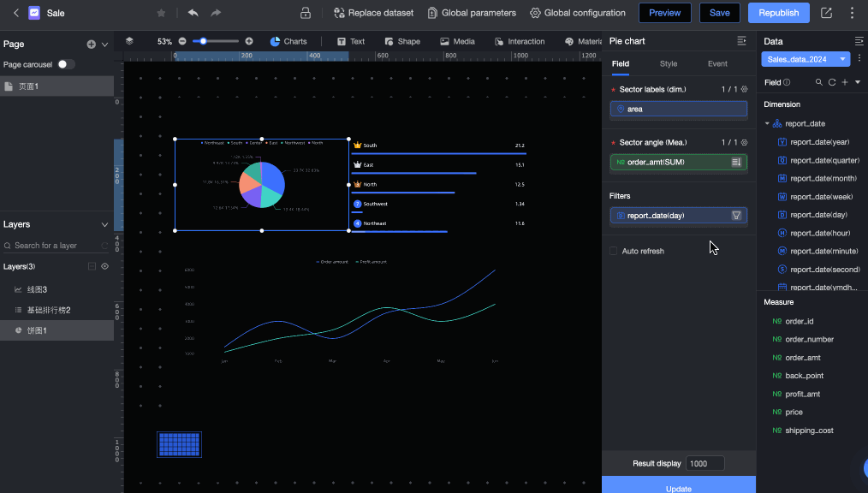Click the canvas zoom slider
The width and height of the screenshot is (868, 493).
[216, 41]
